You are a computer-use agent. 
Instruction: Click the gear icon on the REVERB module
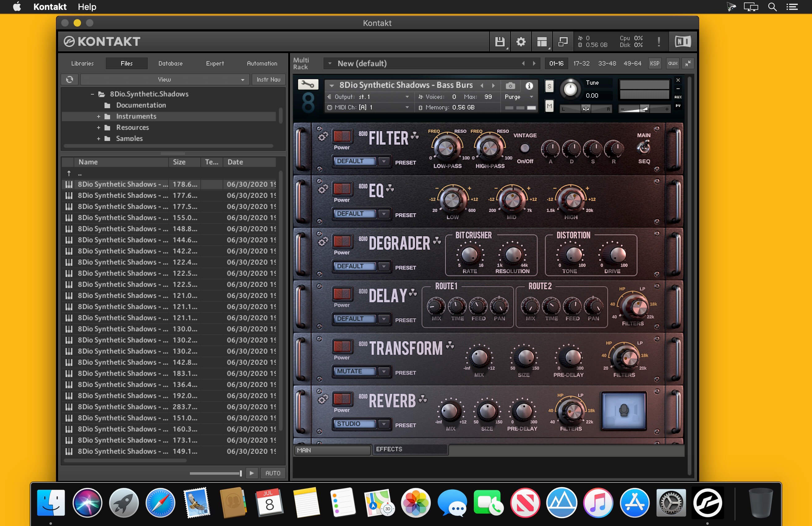point(323,399)
